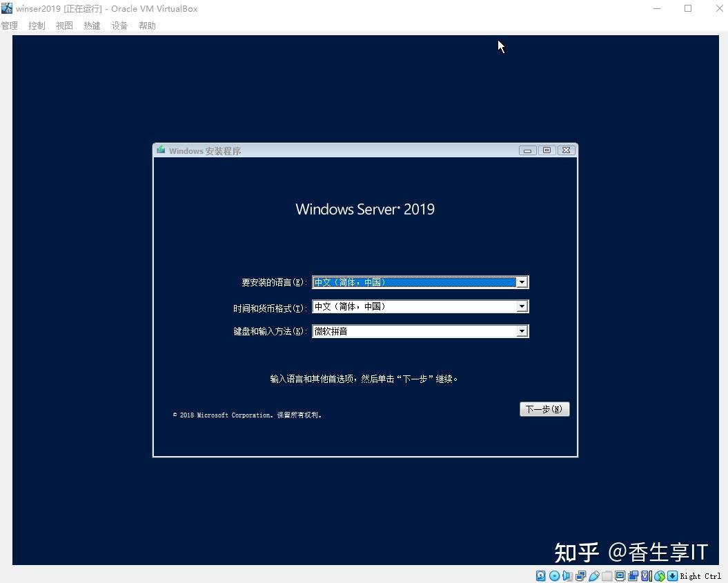Click the USB devices status icon

click(x=594, y=575)
